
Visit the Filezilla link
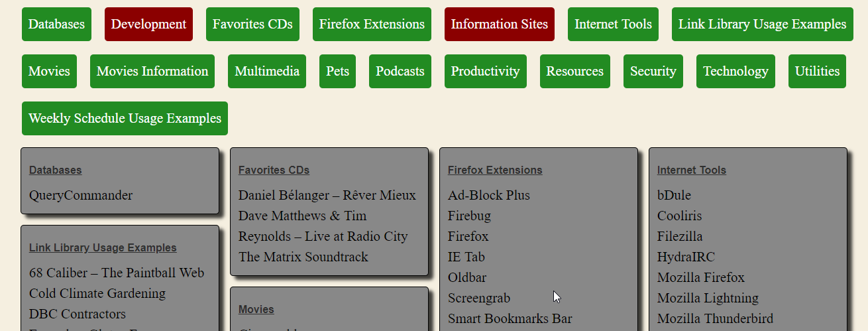click(680, 237)
